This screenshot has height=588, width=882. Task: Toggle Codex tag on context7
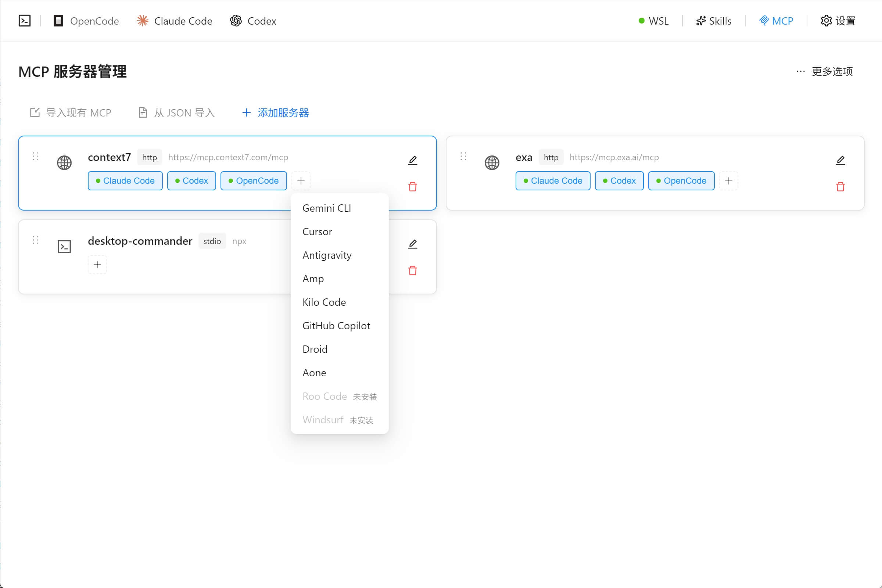pyautogui.click(x=191, y=181)
